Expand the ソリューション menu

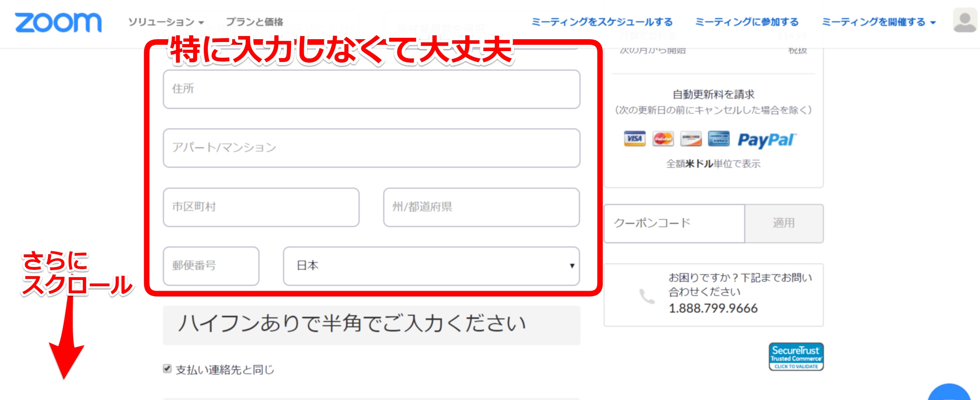point(166,22)
